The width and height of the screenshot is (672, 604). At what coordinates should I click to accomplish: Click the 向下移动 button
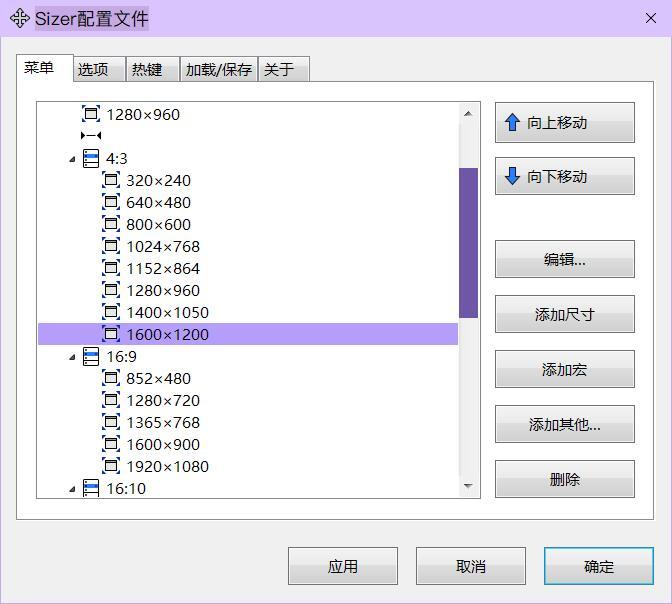pyautogui.click(x=565, y=176)
